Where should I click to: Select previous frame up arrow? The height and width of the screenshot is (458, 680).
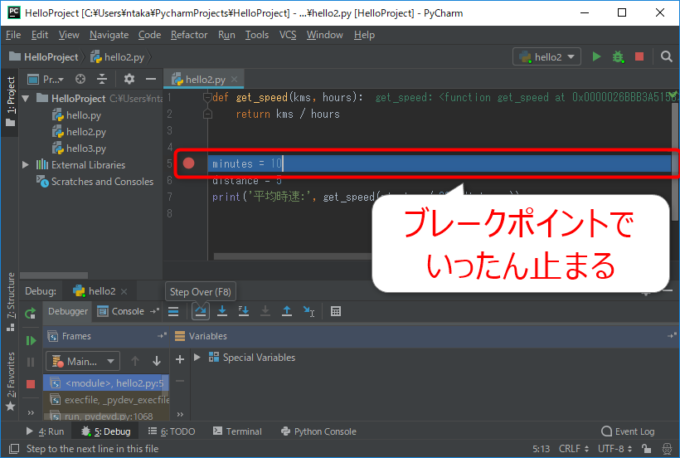135,361
